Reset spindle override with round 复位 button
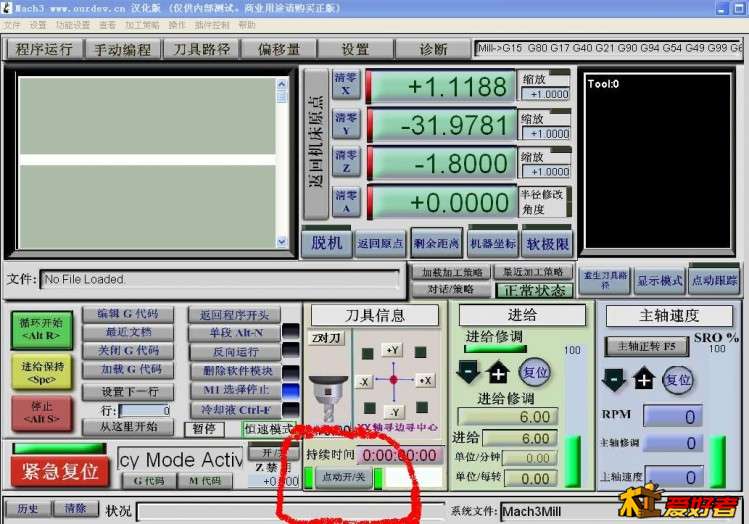Screen dimensions: 749x524 point(678,380)
